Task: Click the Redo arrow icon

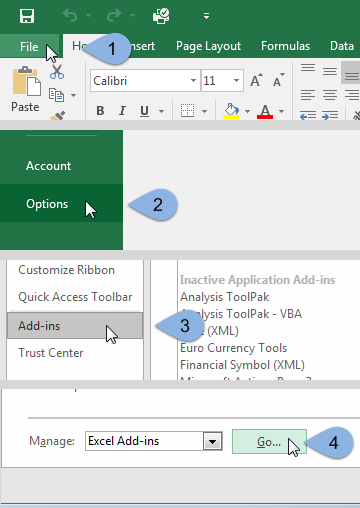Action: coord(114,15)
